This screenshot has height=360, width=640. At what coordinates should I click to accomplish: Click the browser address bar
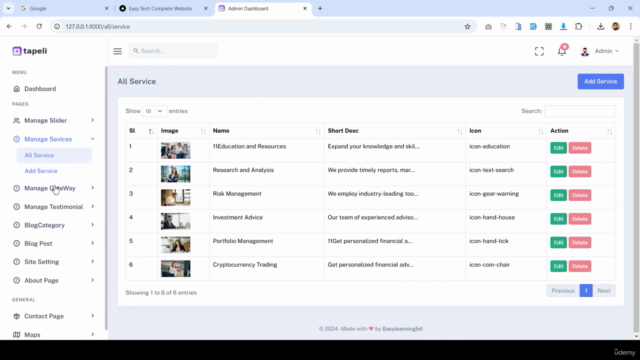261,27
